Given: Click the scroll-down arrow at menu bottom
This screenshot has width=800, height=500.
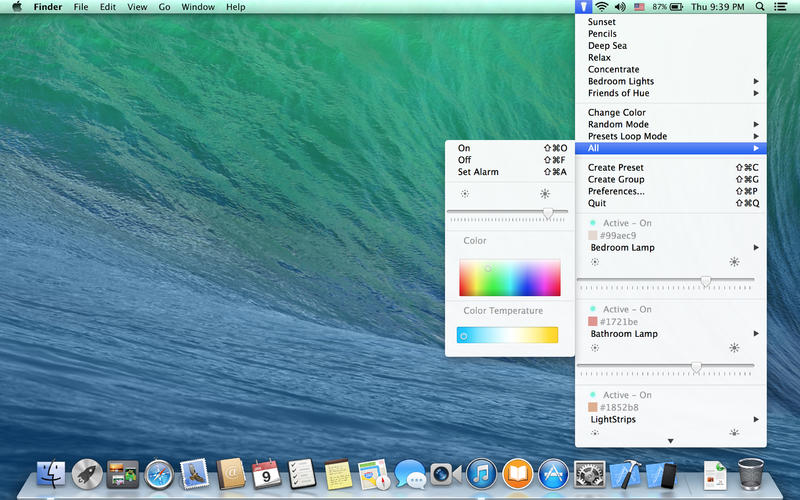Looking at the screenshot, I should coord(671,441).
